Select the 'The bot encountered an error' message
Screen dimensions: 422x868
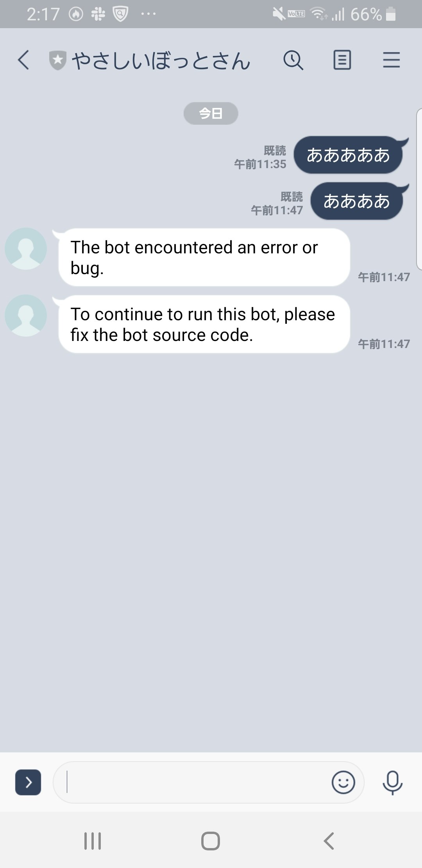[204, 258]
